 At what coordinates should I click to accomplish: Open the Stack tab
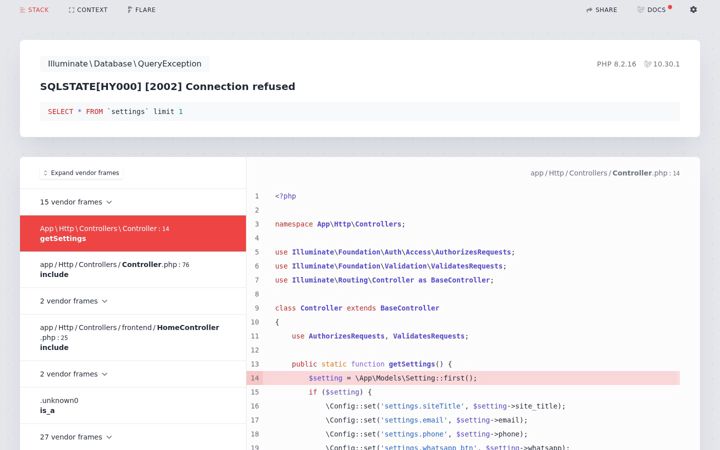pyautogui.click(x=34, y=10)
